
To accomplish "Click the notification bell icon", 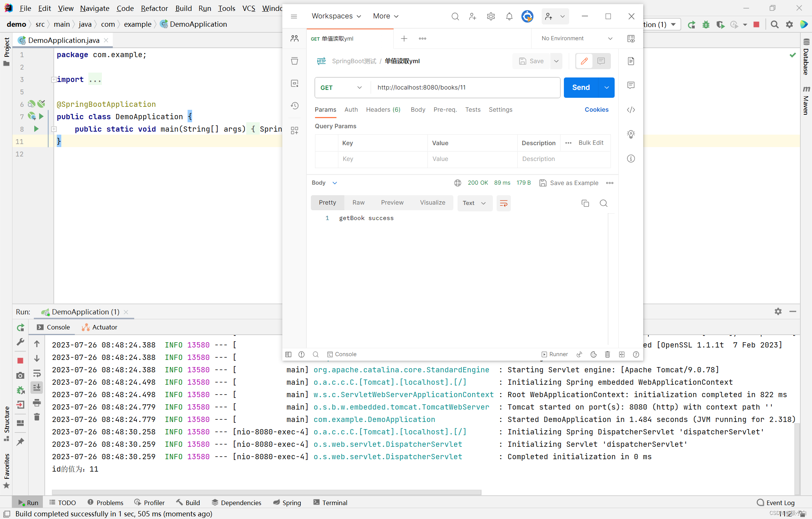I will (x=510, y=16).
